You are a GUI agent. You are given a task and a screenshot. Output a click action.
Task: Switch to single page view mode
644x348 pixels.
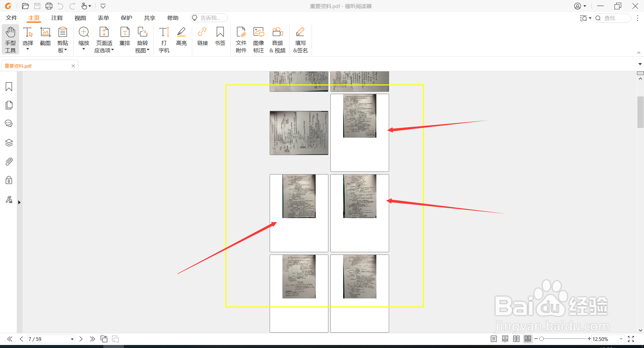494,339
